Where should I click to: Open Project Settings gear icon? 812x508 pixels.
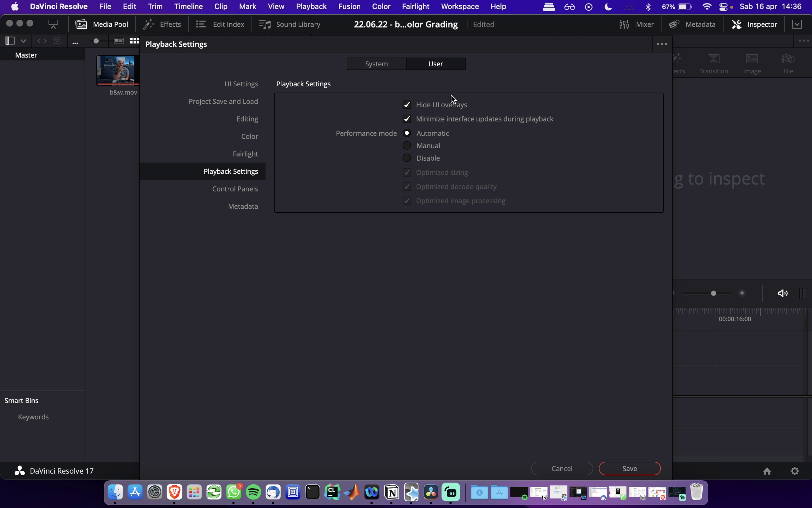coord(795,471)
